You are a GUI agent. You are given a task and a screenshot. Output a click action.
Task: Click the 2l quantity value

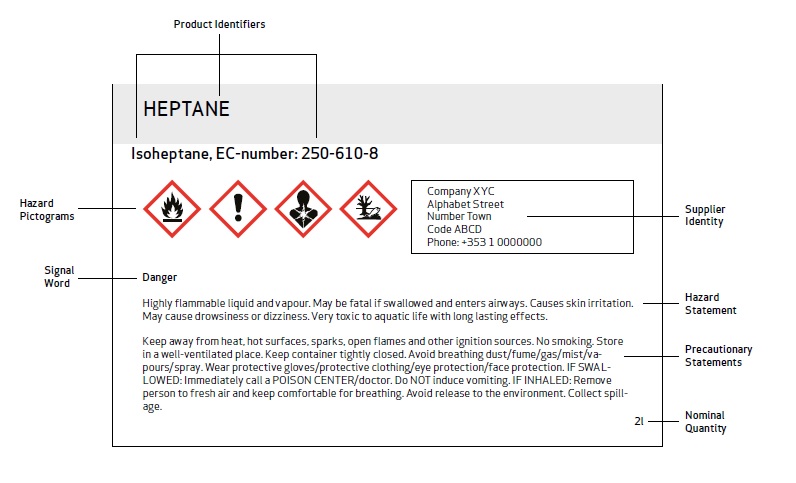coord(639,421)
